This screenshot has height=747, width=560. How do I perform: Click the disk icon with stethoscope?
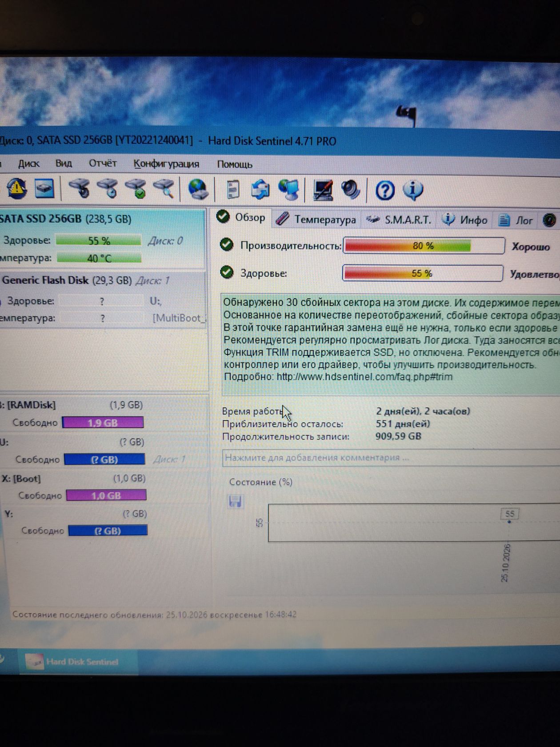pyautogui.click(x=80, y=189)
